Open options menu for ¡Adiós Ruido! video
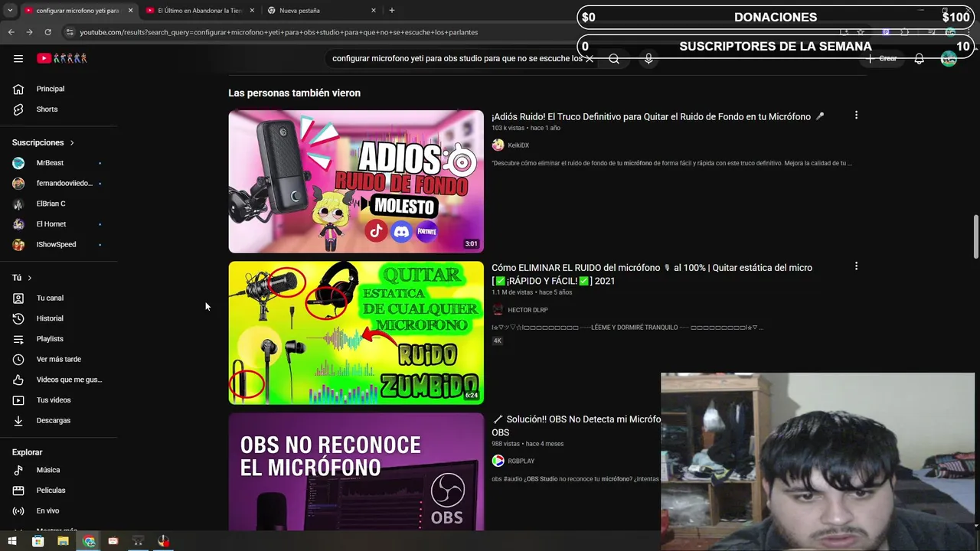 click(856, 116)
